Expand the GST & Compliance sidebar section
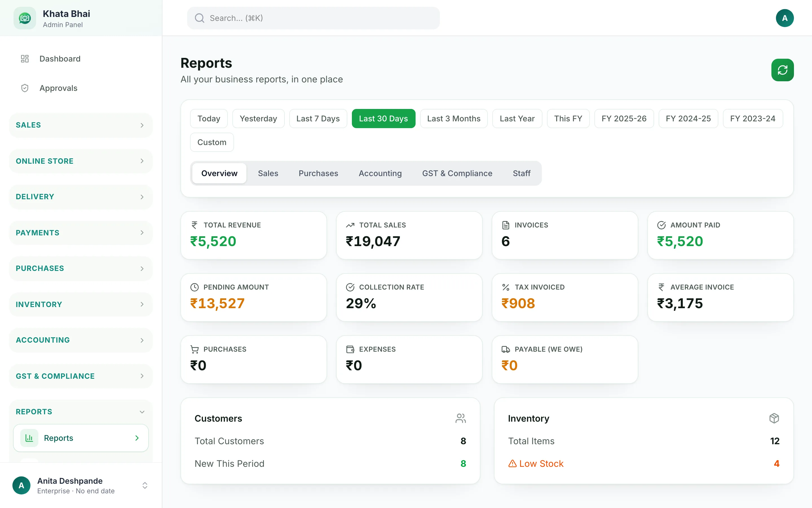The height and width of the screenshot is (508, 812). click(x=81, y=376)
